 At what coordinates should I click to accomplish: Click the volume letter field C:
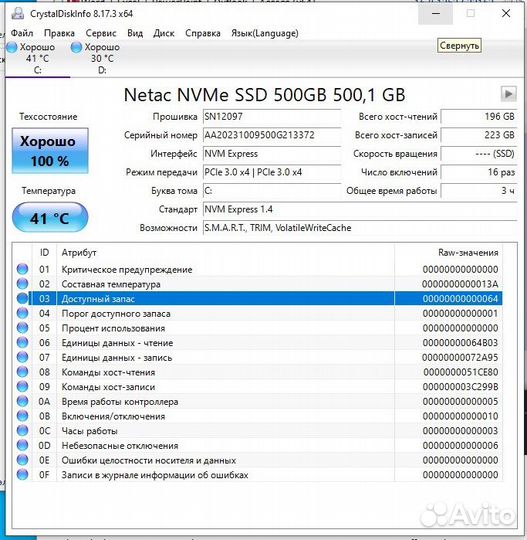coord(272,191)
